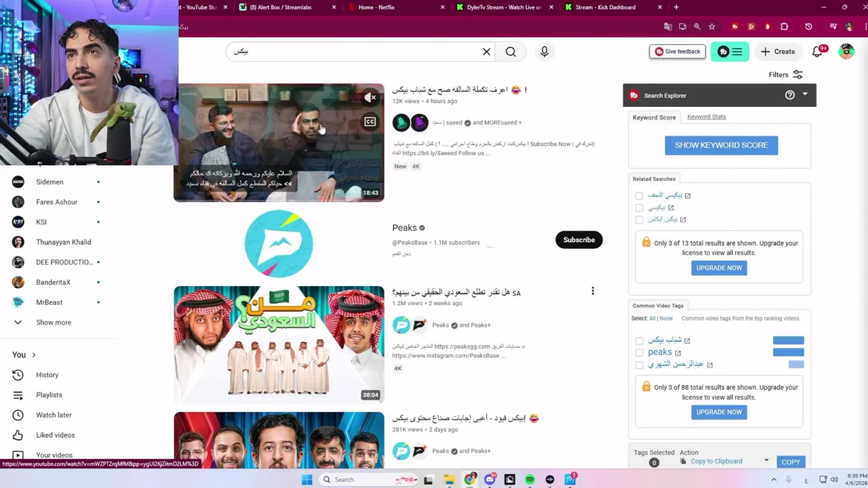868x488 pixels.
Task: Switch to Stream - Kick Dashboard tab
Action: coord(612,7)
